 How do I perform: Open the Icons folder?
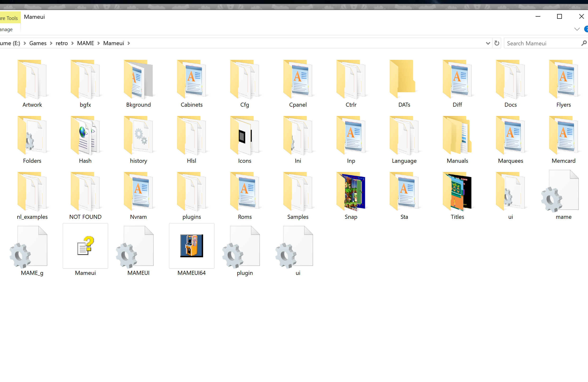(x=245, y=140)
